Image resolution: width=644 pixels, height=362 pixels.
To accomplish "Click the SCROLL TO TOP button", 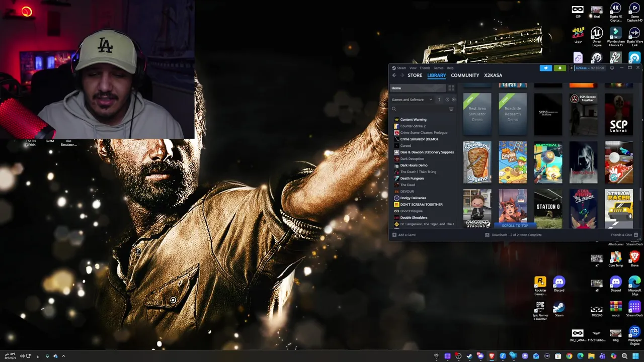I will pos(514,225).
